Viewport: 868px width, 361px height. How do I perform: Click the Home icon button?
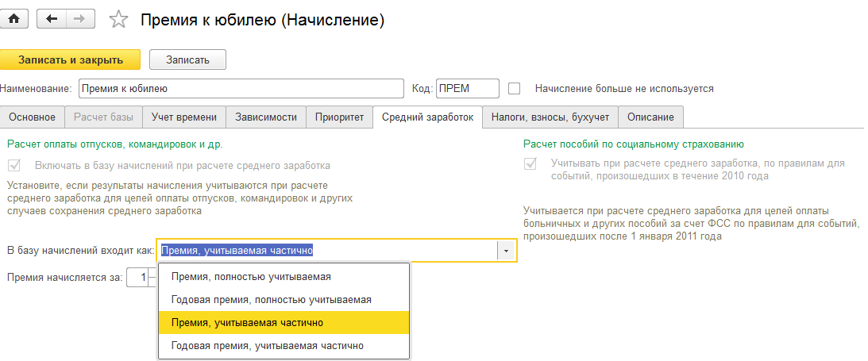pyautogui.click(x=14, y=19)
